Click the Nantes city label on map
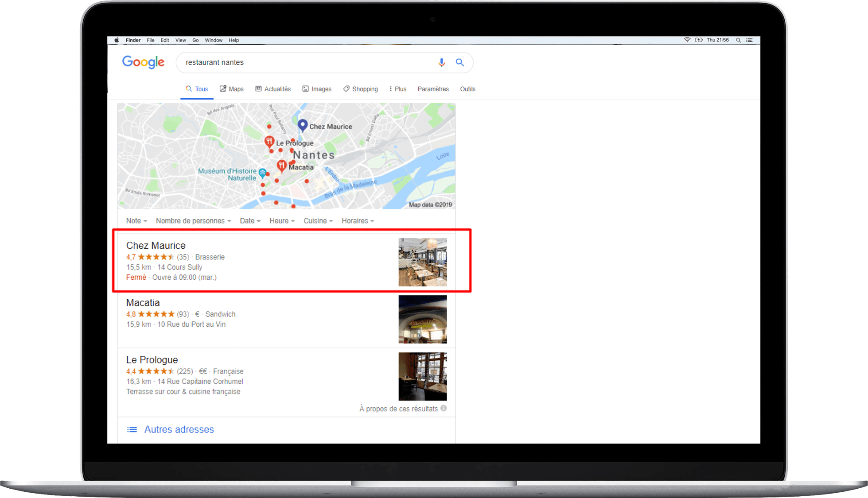The height and width of the screenshot is (498, 868). pos(314,155)
